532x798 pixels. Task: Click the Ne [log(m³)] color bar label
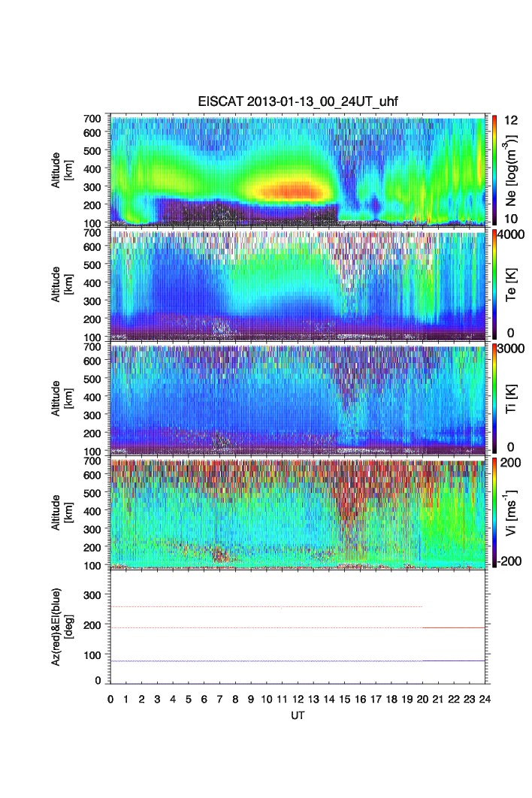[x=512, y=171]
